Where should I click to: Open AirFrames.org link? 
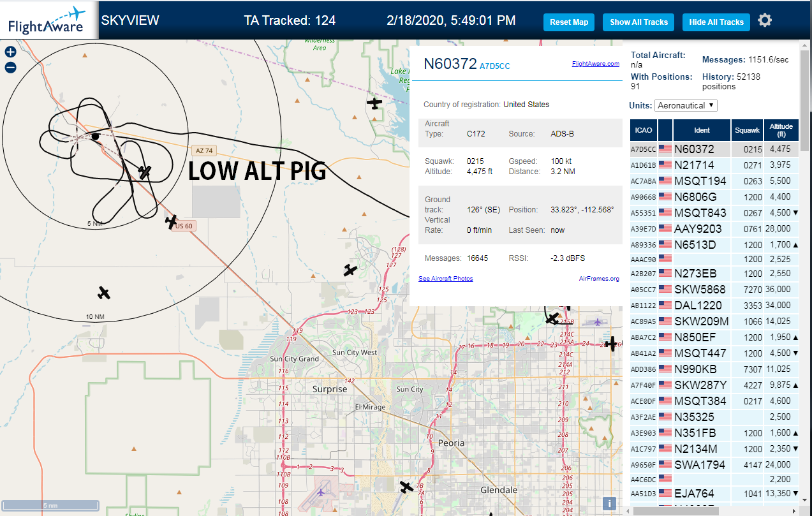click(x=599, y=279)
